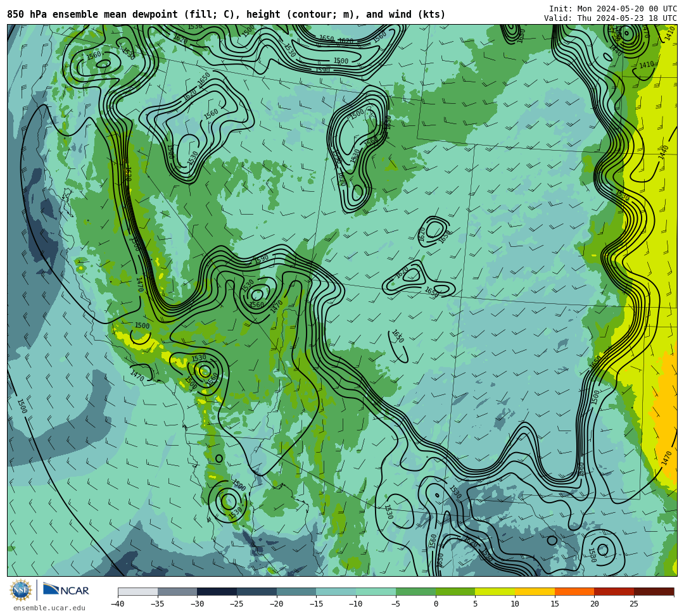Pick the dark blue -25 to -20 swatch
The height and width of the screenshot is (616, 684).
256,591
